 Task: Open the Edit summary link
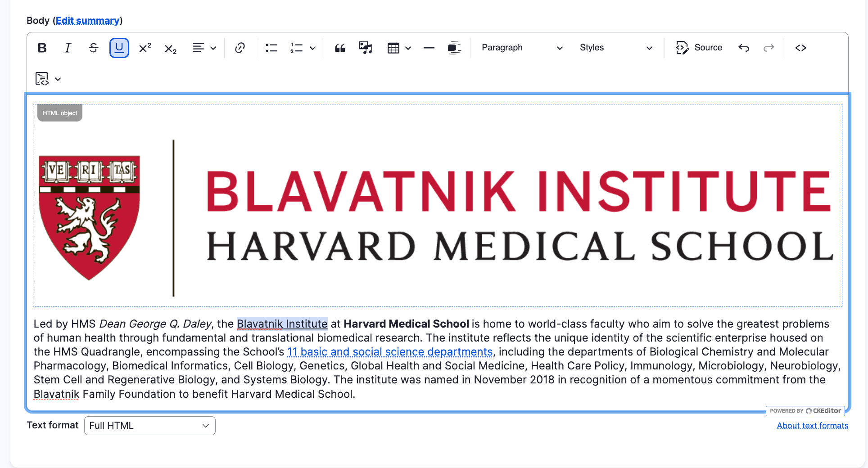(x=88, y=21)
